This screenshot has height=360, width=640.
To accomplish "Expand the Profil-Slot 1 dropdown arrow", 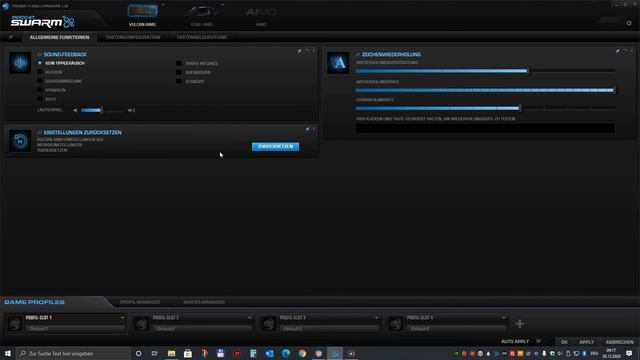I will (122, 318).
